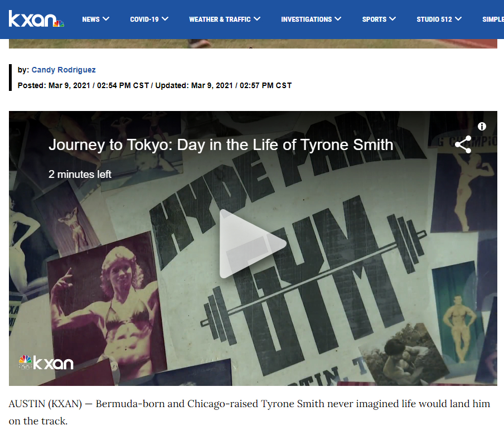Screen dimensions: 504x435
Task: Click the video title text
Action: pos(221,145)
